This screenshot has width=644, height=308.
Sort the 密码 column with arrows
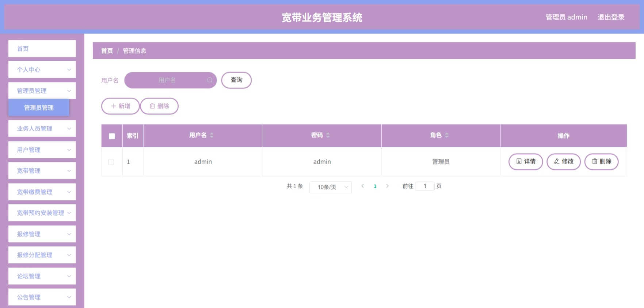point(328,135)
